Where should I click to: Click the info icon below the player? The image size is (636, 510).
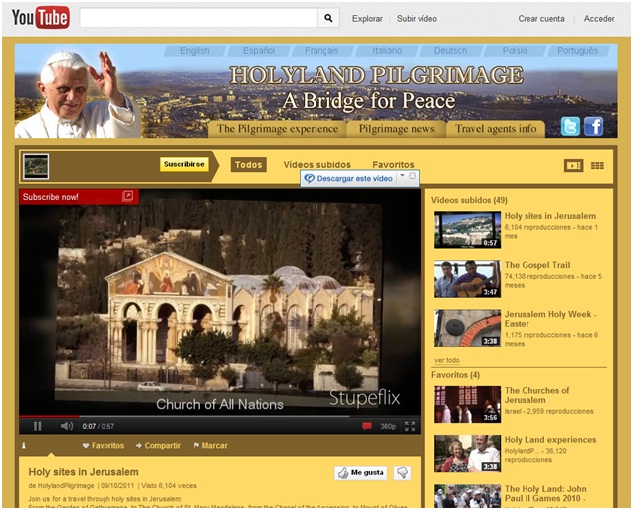click(24, 445)
